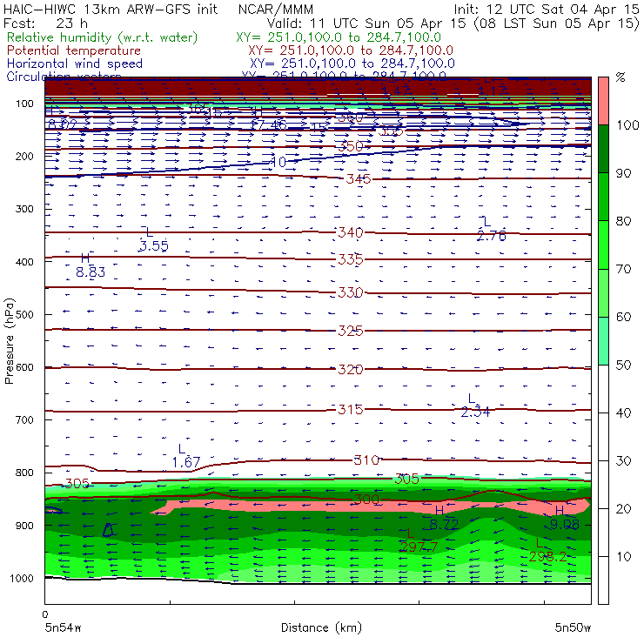Click the '50' color bar label
This screenshot has height=644, width=644.
click(623, 366)
